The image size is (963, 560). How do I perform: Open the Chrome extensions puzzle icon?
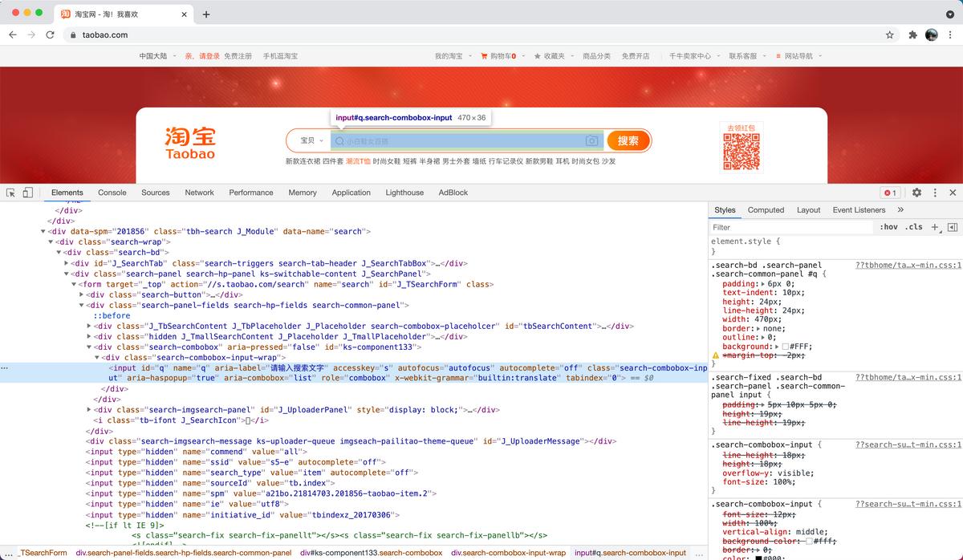(912, 35)
